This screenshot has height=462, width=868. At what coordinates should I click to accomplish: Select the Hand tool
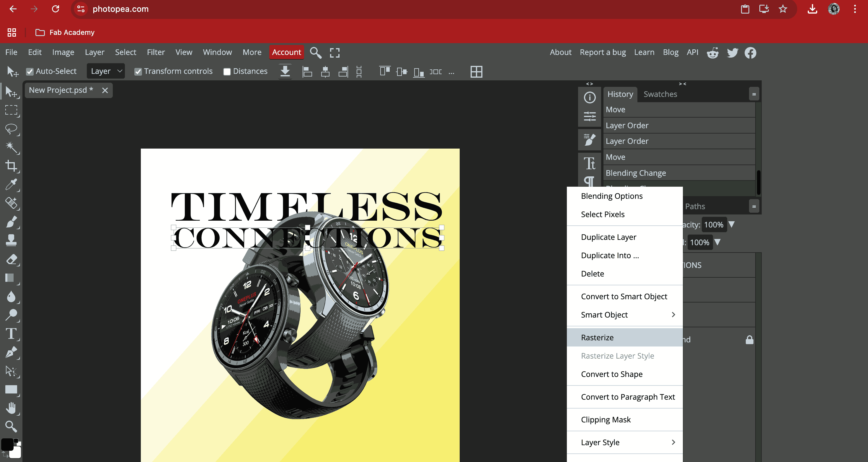point(11,408)
